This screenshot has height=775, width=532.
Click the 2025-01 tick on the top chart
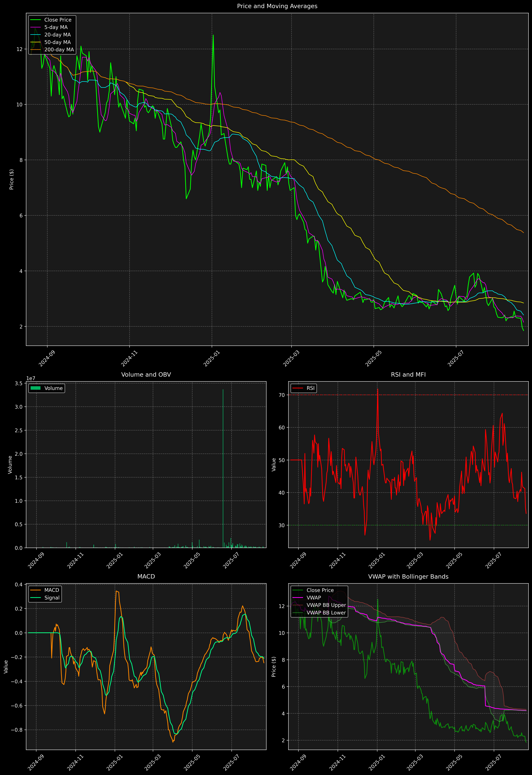pyautogui.click(x=211, y=358)
